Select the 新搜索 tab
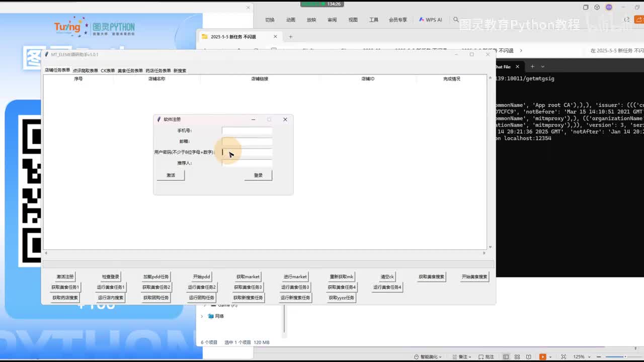Screen dimensions: 644x362 [x=180, y=71]
